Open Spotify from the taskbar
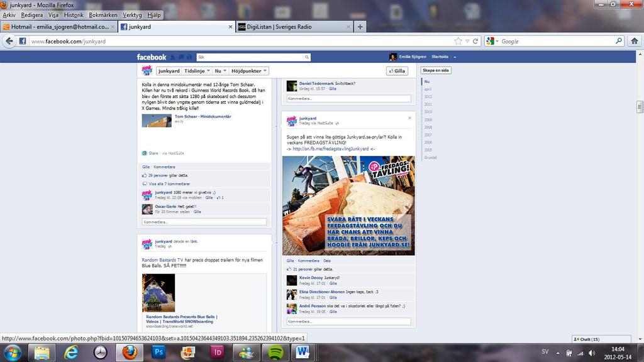The image size is (644, 362). [x=275, y=353]
